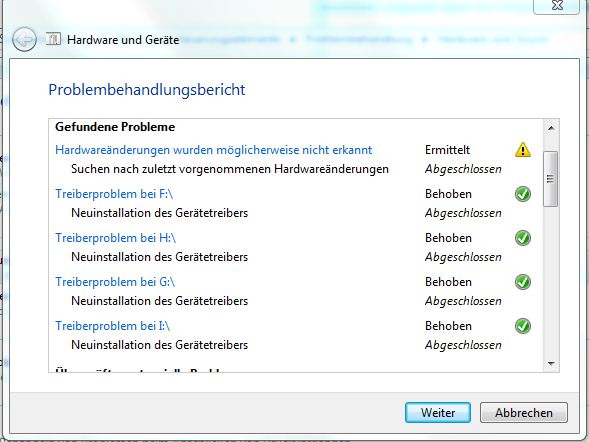Open the 'Treiberproblem bei F:\' link
Viewport: 589px width, 442px height.
[114, 194]
